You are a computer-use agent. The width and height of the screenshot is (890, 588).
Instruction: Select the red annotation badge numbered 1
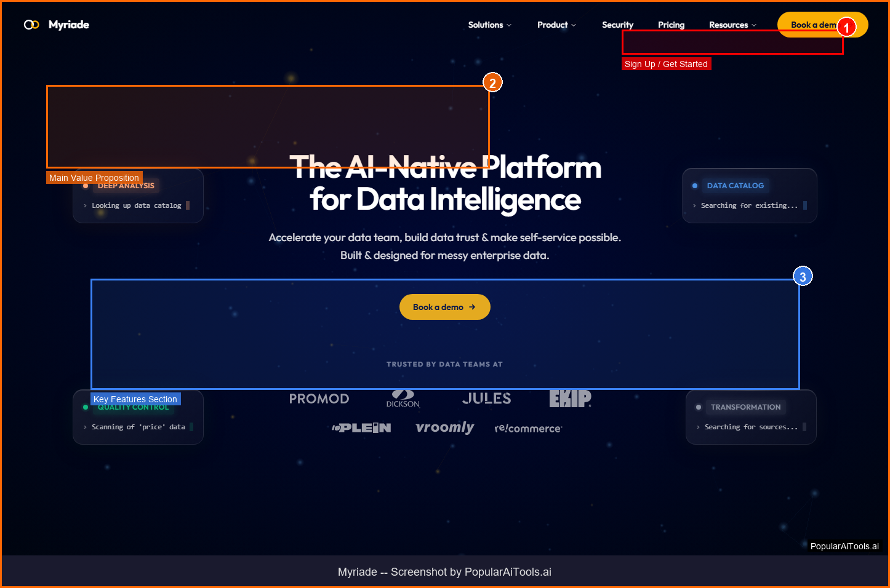[x=846, y=28]
